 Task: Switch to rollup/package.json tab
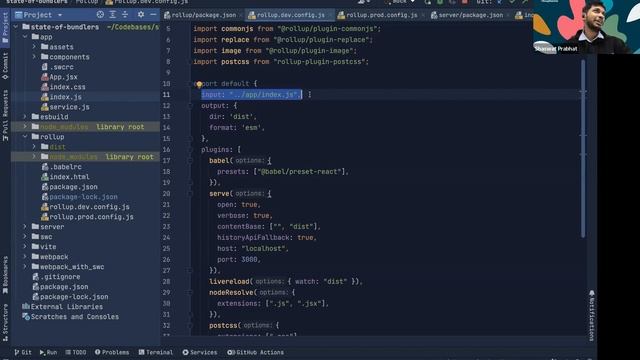(200, 15)
